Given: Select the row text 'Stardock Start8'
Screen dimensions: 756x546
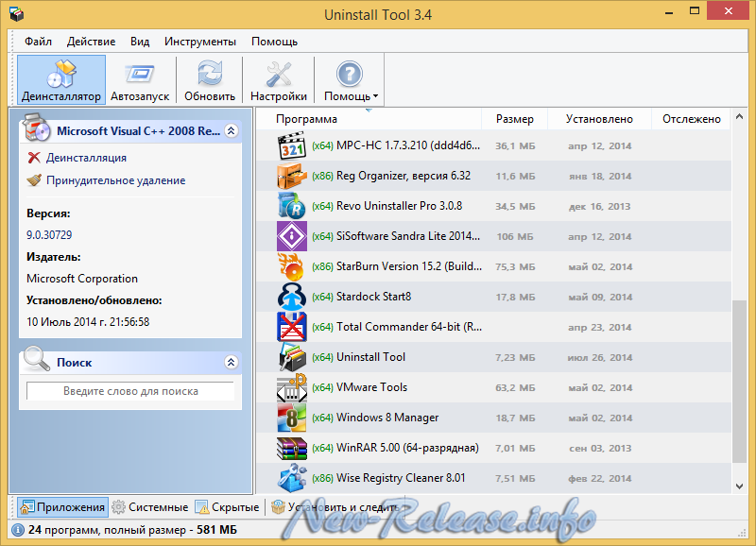Looking at the screenshot, I should tap(373, 297).
